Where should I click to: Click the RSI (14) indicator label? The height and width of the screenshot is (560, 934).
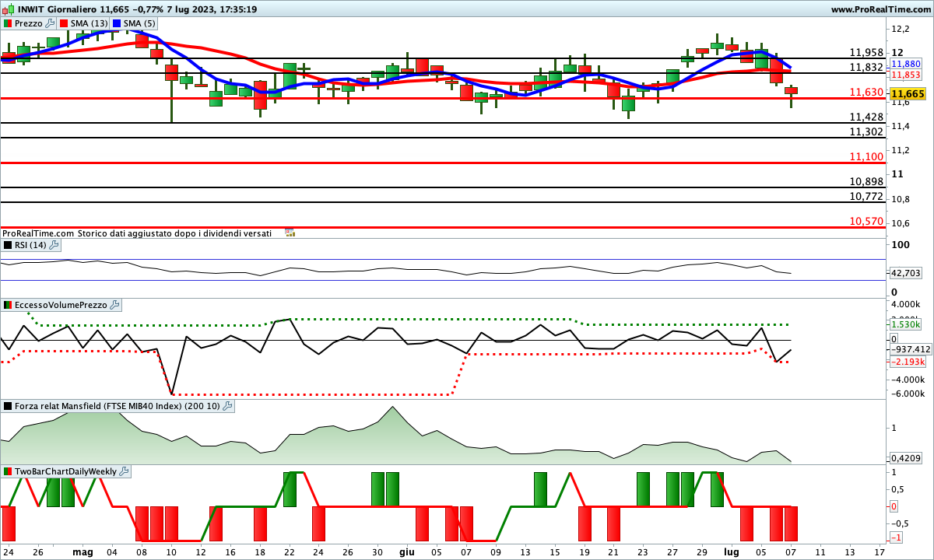30,245
